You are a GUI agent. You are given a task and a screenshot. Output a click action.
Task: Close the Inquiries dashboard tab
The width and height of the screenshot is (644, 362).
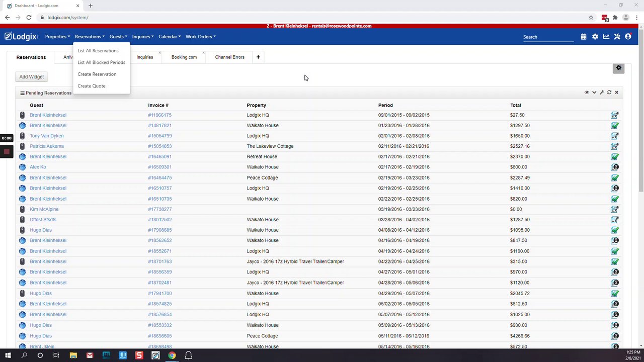pyautogui.click(x=159, y=53)
